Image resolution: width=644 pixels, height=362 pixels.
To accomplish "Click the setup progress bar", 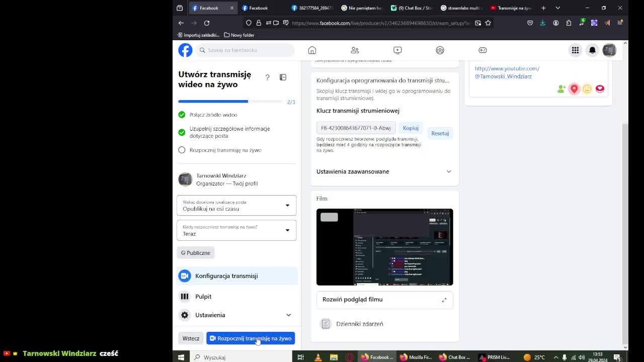I will point(230,102).
